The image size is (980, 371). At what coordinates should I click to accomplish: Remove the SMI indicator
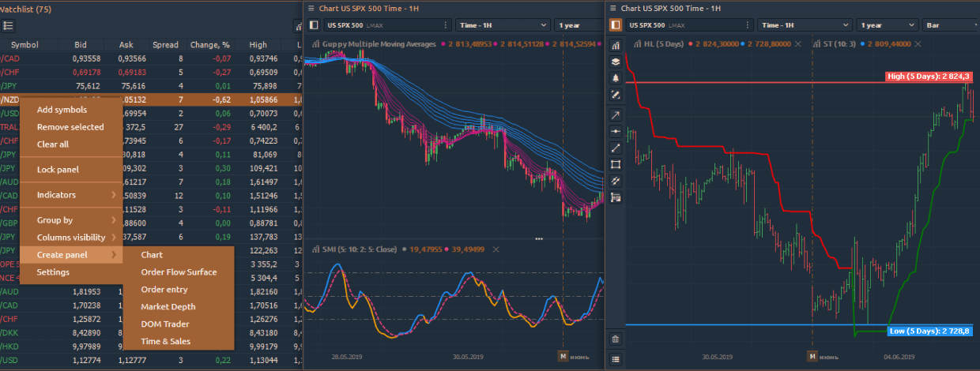point(496,249)
